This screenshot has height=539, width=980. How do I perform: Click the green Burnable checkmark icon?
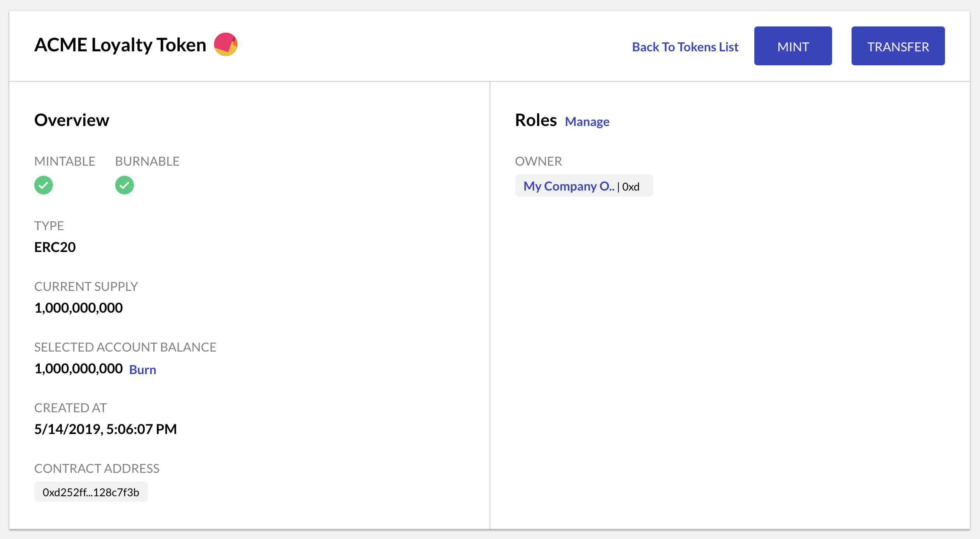pyautogui.click(x=125, y=185)
